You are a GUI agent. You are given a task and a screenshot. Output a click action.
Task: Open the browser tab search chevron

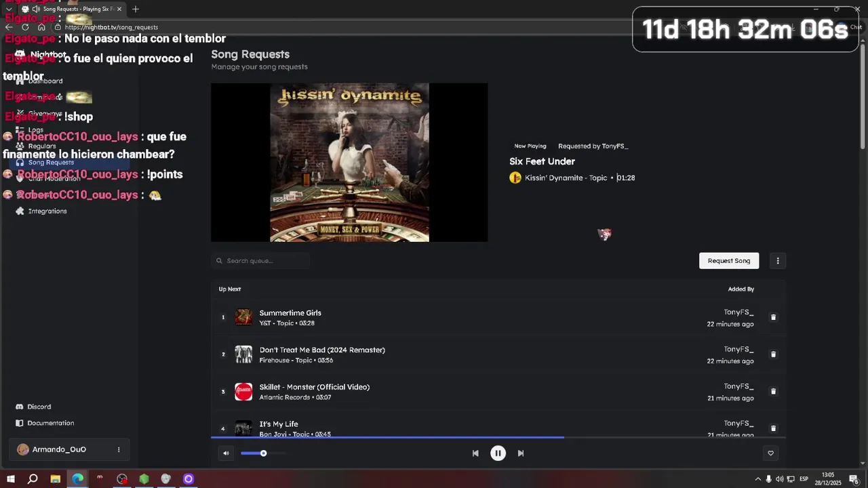click(9, 9)
